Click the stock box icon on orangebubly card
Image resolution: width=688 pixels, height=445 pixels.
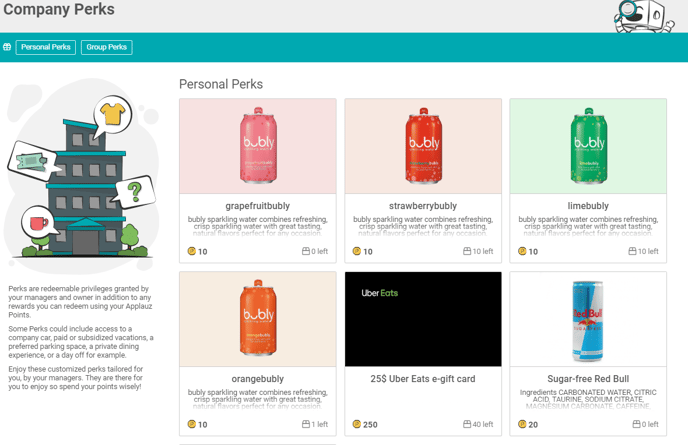[x=306, y=425]
